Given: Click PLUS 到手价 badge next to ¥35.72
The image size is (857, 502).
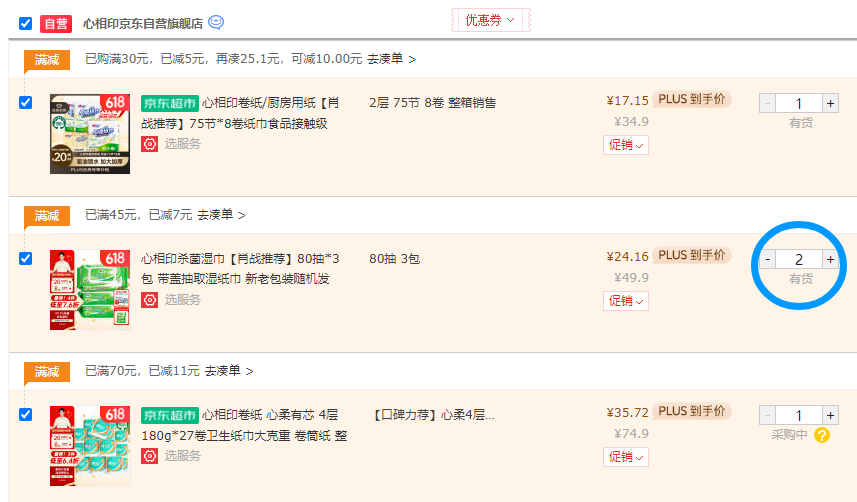Looking at the screenshot, I should (x=691, y=411).
